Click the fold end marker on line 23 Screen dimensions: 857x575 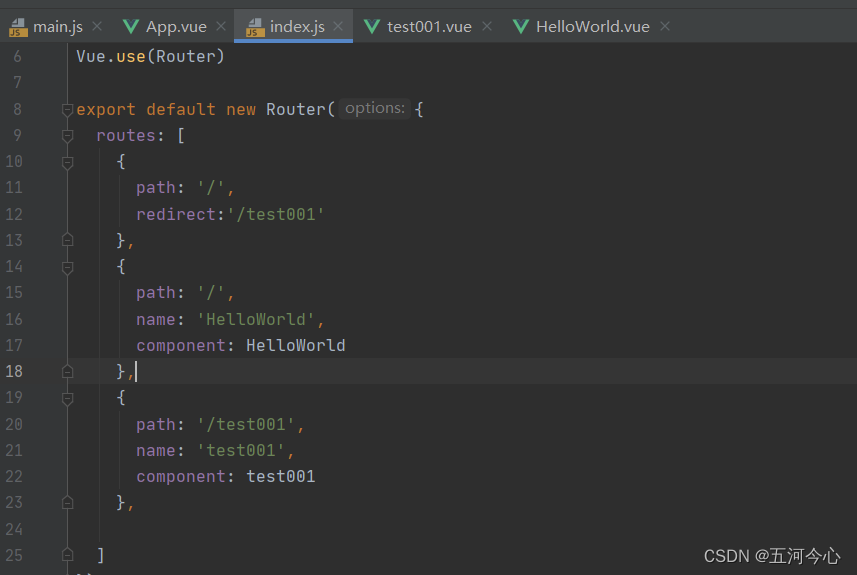tap(67, 502)
